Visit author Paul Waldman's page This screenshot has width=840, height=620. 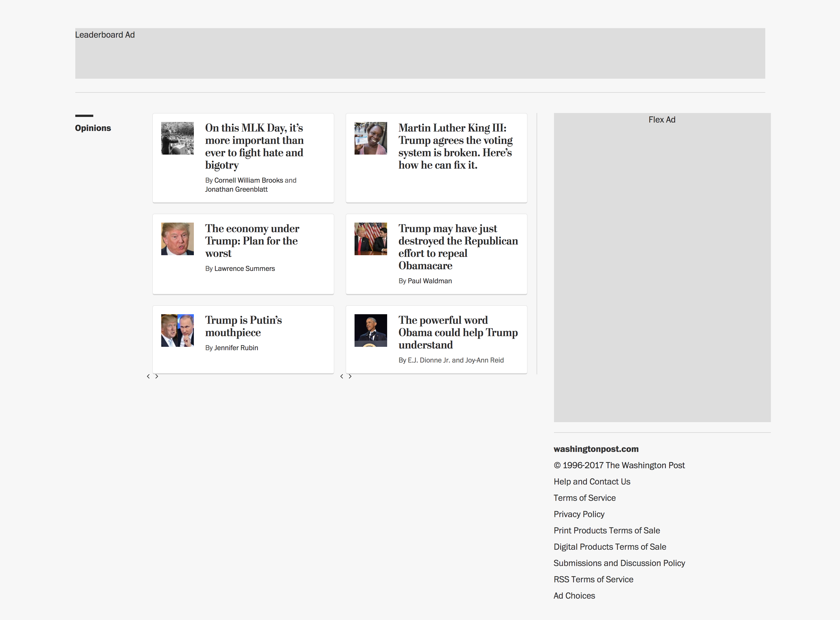(x=430, y=281)
